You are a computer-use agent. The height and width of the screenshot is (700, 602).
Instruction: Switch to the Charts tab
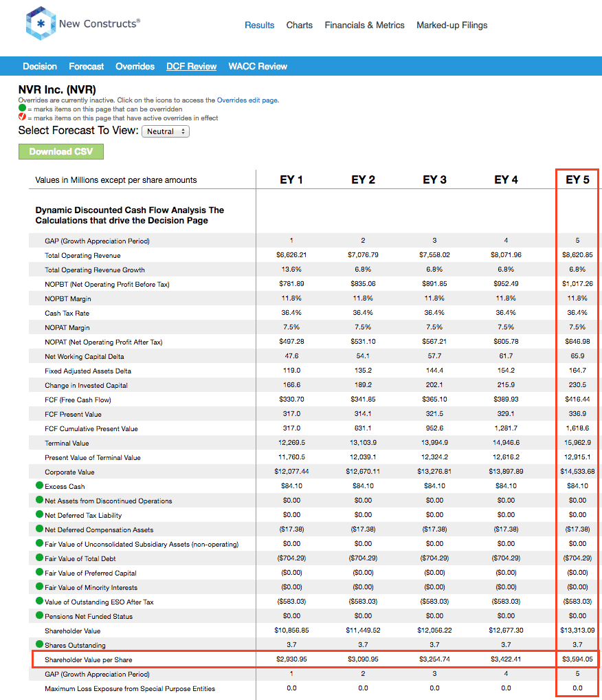tap(300, 25)
